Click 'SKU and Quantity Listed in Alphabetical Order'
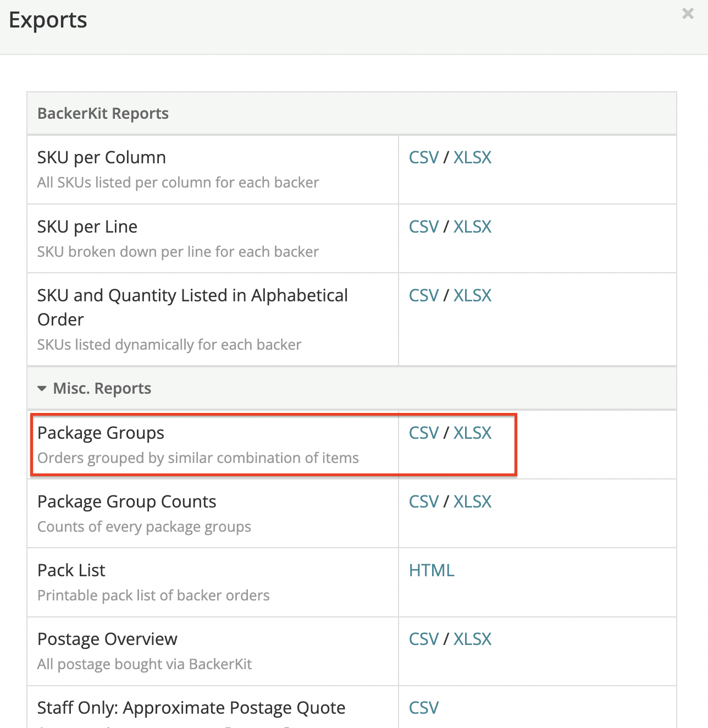This screenshot has height=728, width=708. click(x=192, y=307)
